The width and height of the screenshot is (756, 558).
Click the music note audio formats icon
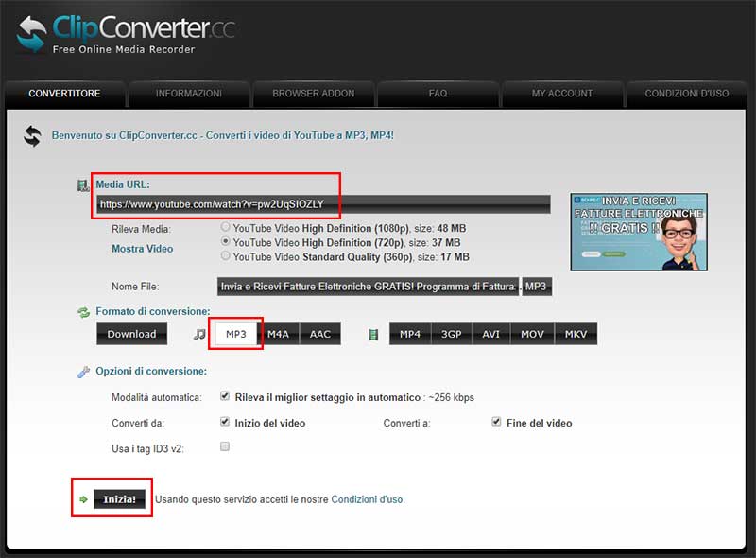click(199, 334)
